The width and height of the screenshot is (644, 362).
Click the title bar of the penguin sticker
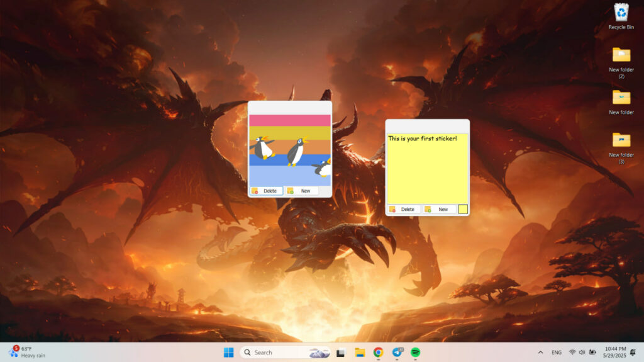click(290, 108)
